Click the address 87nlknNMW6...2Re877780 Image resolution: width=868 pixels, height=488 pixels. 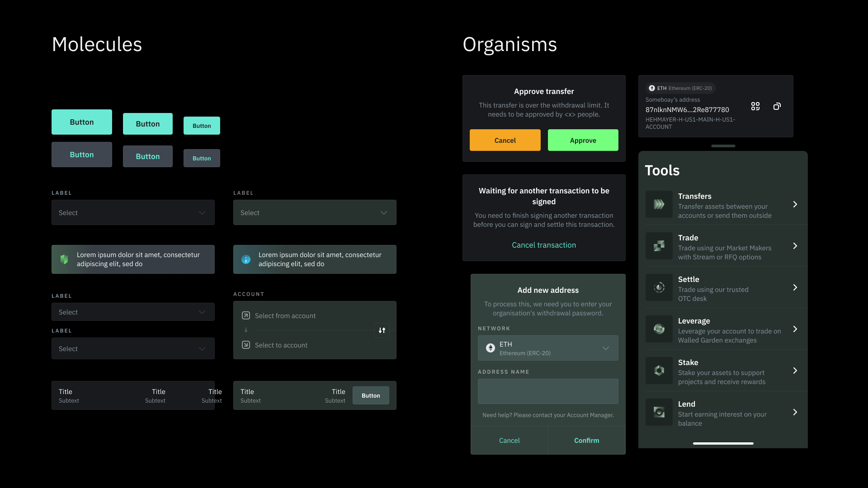click(687, 109)
